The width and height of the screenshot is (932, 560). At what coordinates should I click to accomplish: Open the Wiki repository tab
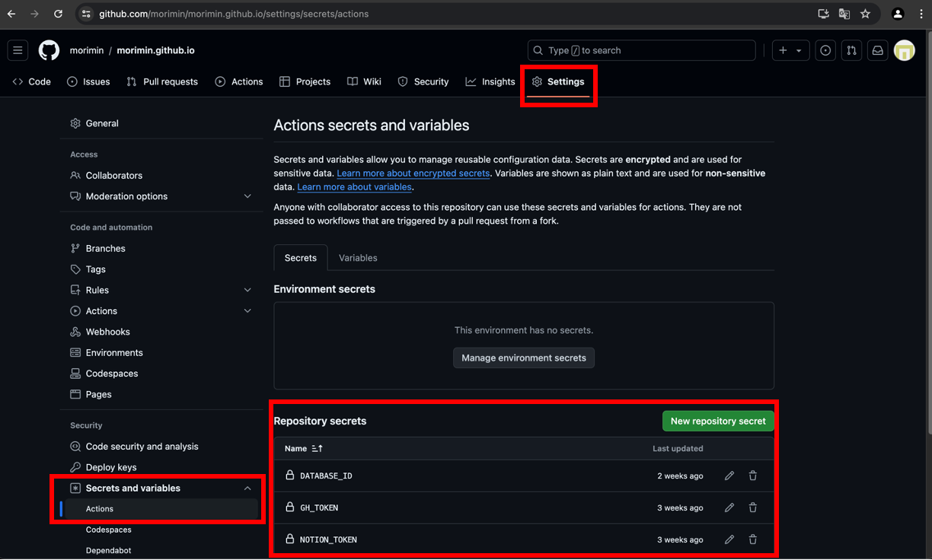pyautogui.click(x=364, y=81)
